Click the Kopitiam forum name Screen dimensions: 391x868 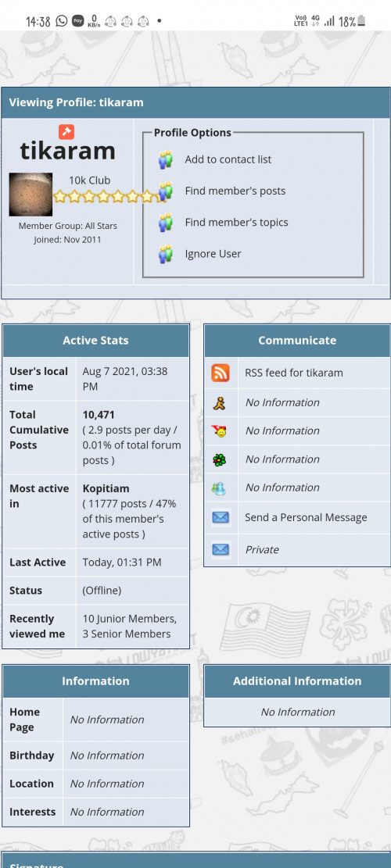click(x=106, y=489)
